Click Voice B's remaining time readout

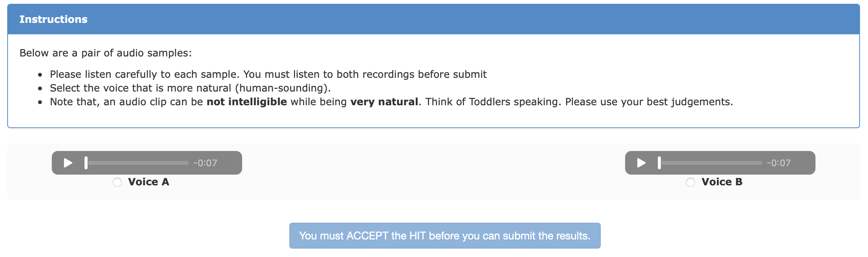click(x=779, y=163)
